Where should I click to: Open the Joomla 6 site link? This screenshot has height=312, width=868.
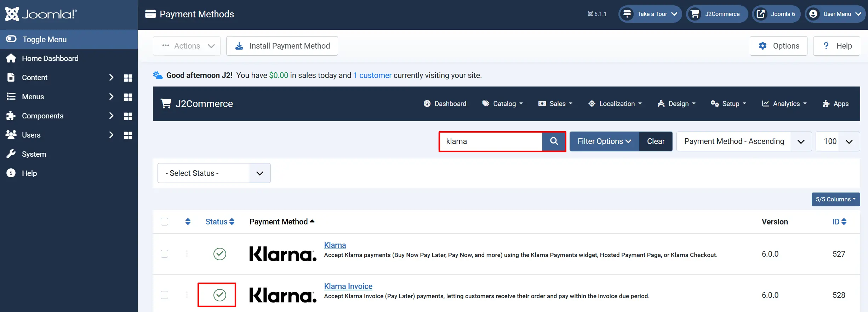[776, 14]
